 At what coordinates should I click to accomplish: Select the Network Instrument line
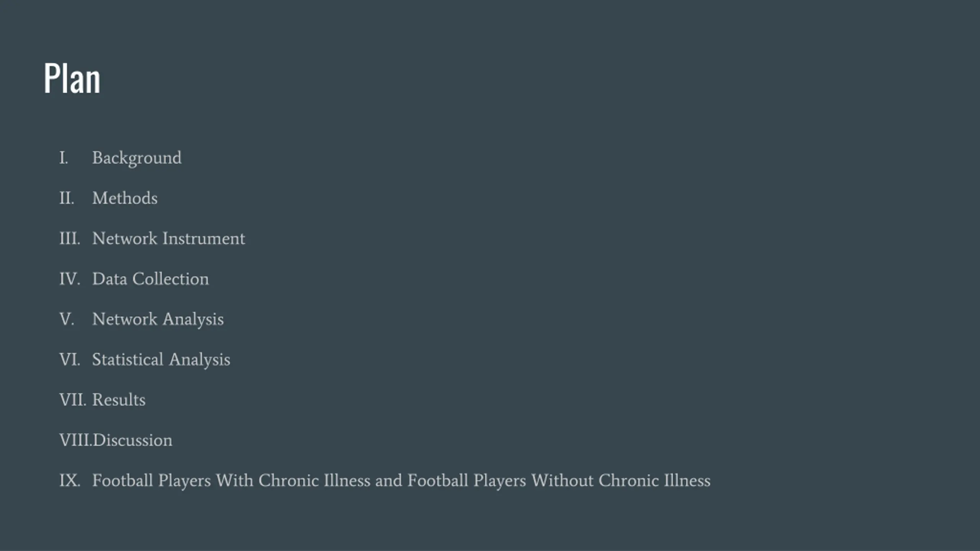click(168, 238)
